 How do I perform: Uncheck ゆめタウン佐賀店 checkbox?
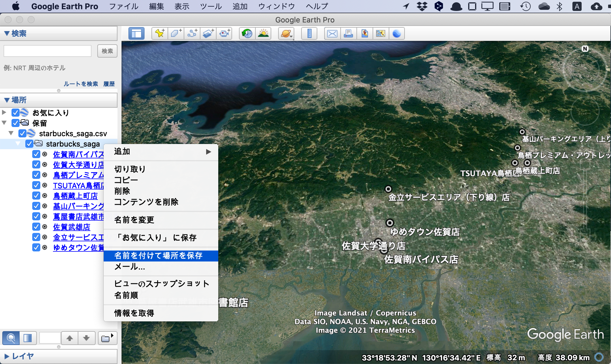(36, 247)
